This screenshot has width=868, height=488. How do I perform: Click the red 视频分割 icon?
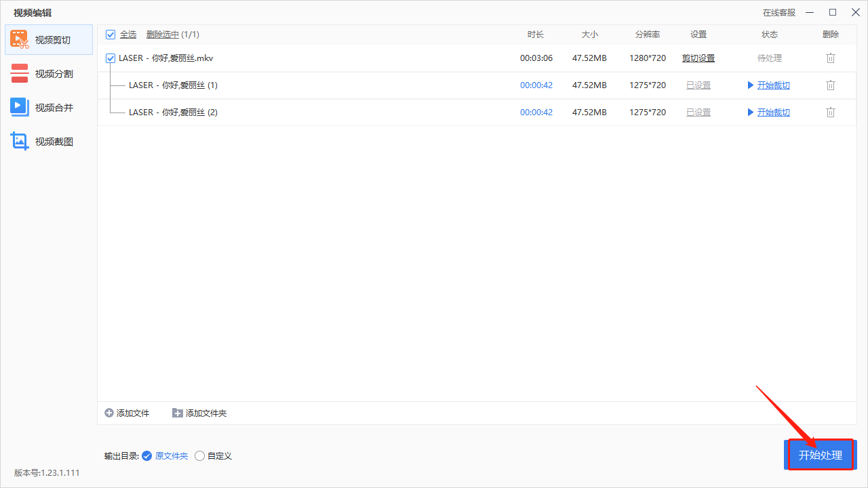point(20,73)
